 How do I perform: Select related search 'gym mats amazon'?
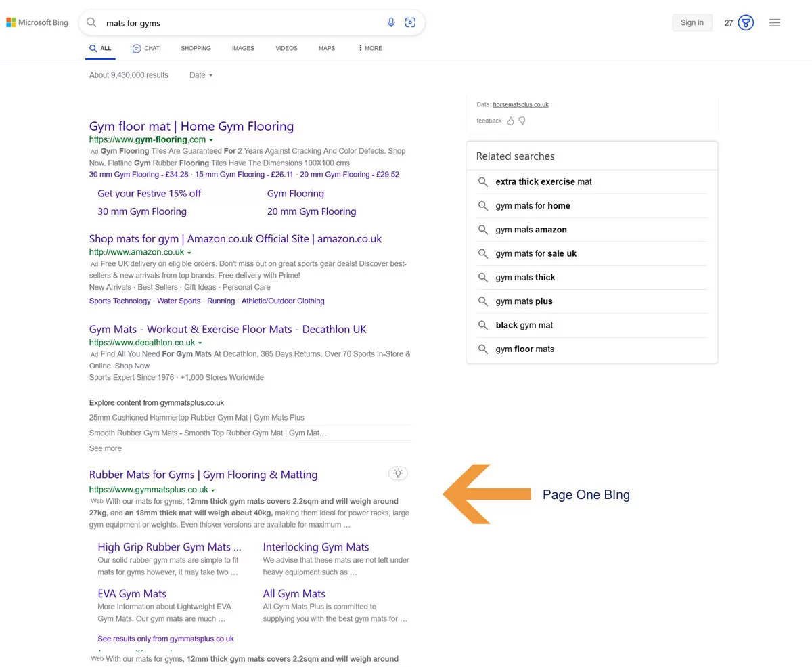point(531,230)
